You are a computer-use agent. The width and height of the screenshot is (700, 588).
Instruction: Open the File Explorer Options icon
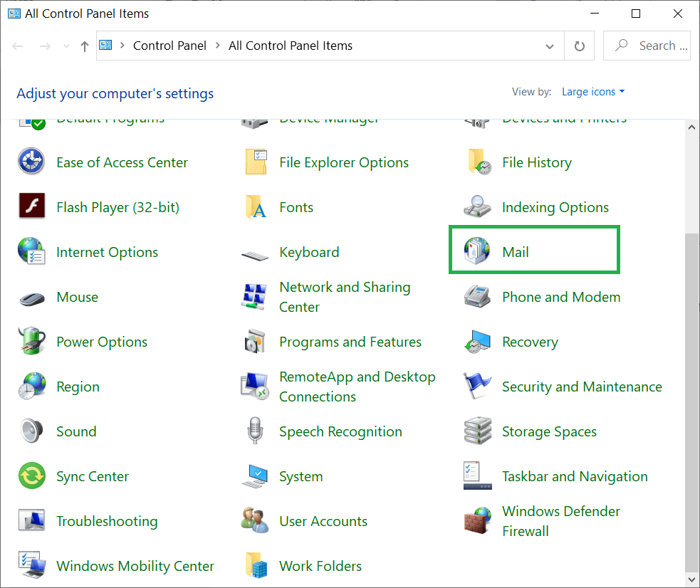click(256, 162)
